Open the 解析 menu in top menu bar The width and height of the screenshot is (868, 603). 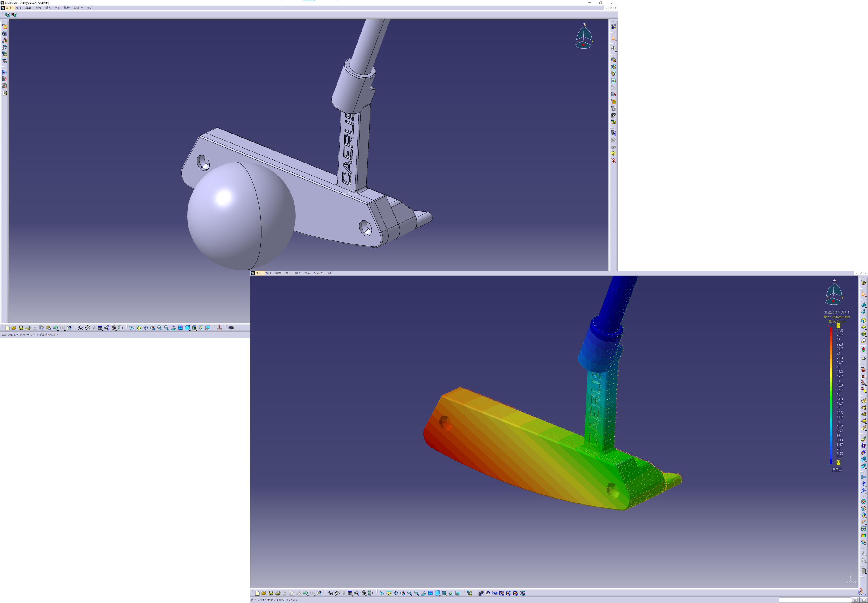pyautogui.click(x=66, y=8)
